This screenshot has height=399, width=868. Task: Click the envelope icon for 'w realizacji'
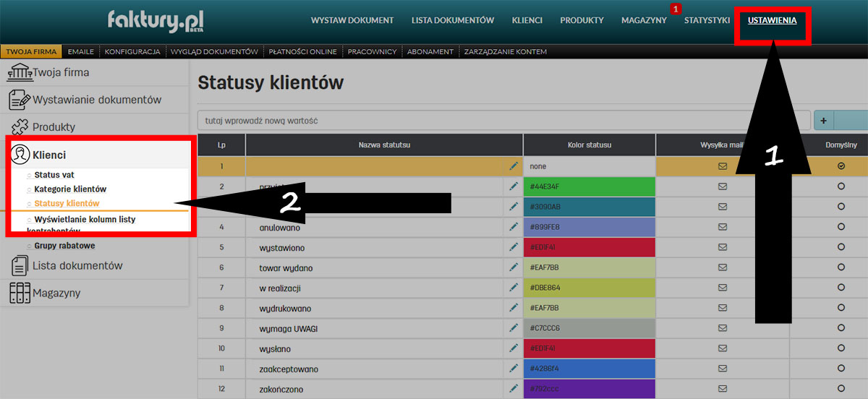point(722,288)
